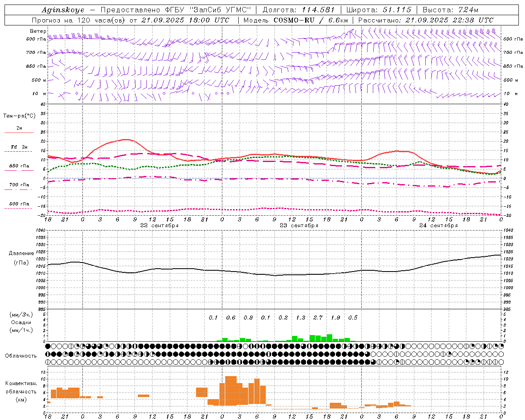
Task: Click the Aginskoye station title
Action: click(x=63, y=10)
